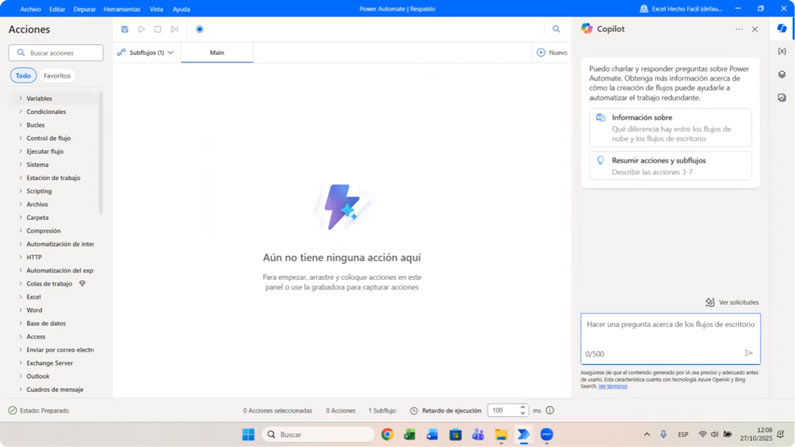Open the Excel Hecho Fácil account environment
795x447 pixels.
click(681, 9)
